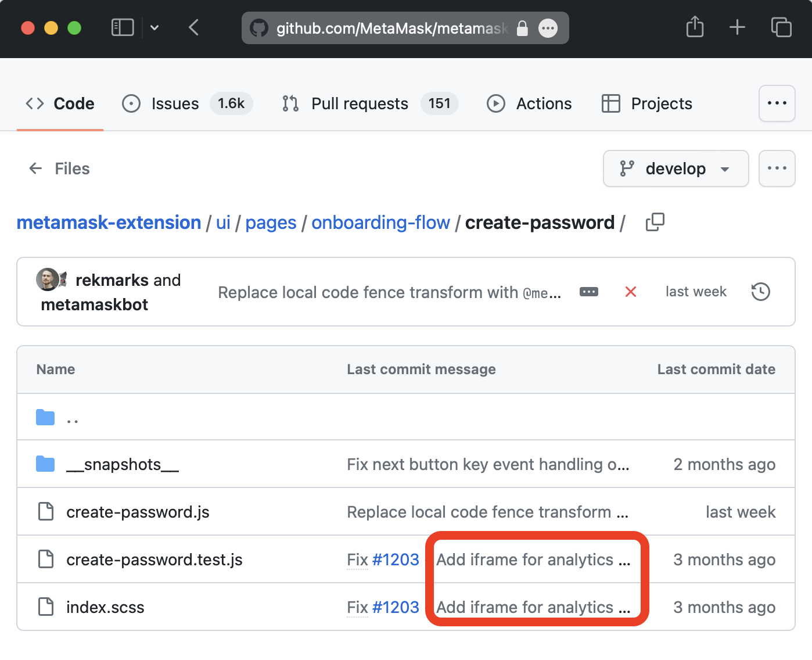Image resolution: width=812 pixels, height=660 pixels.
Task: Open the Actions tab
Action: tap(529, 103)
